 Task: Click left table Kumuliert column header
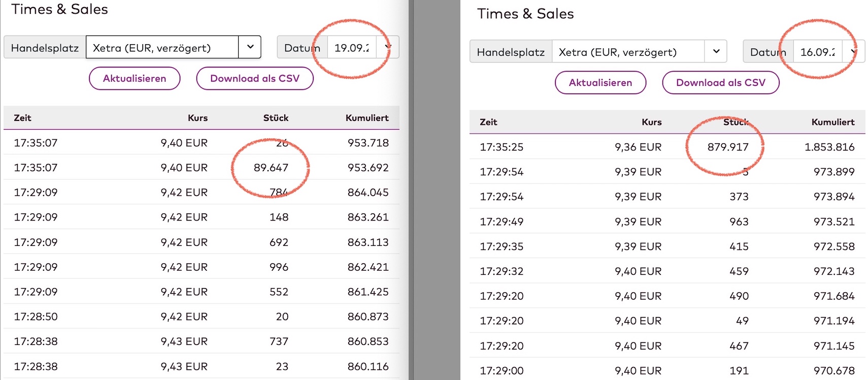tap(367, 118)
